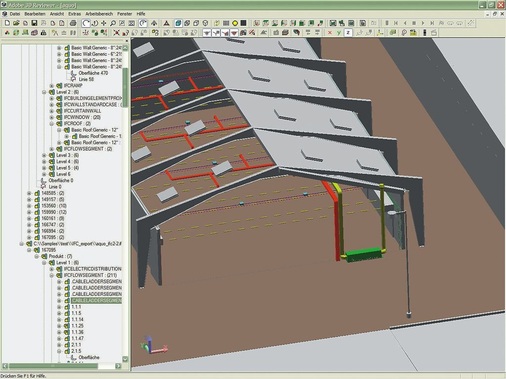The width and height of the screenshot is (506, 379).
Task: Click the tree panel scroll-right arrow
Action: click(x=118, y=366)
